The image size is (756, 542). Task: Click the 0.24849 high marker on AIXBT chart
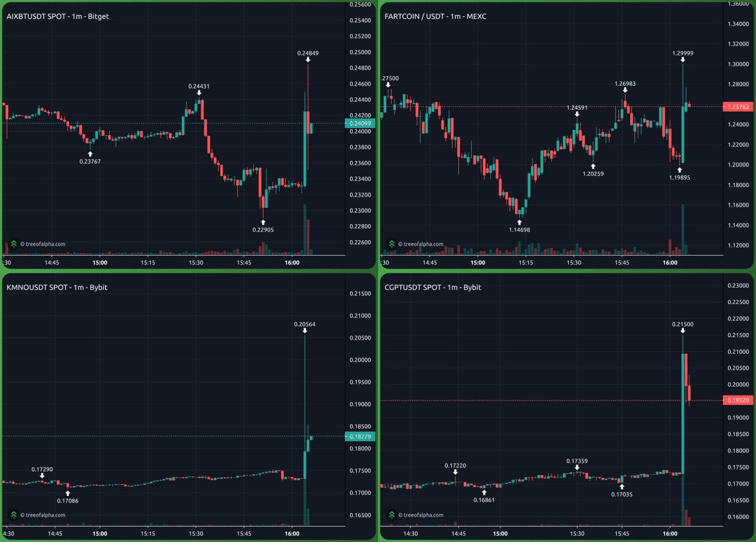pyautogui.click(x=308, y=53)
